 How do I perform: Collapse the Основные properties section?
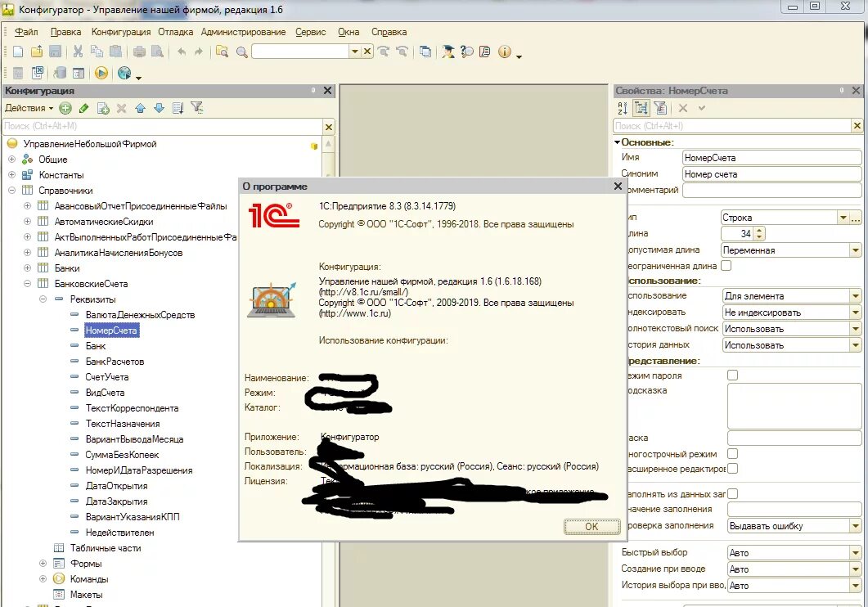click(617, 142)
